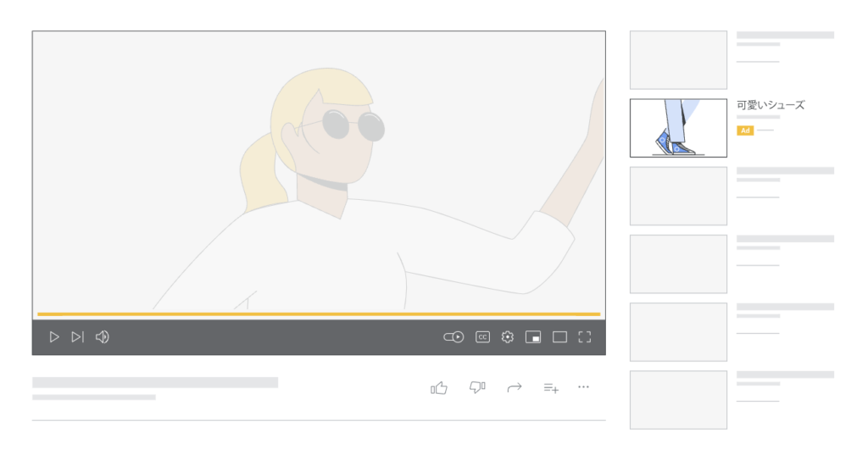Viewport: 868px width, 466px height.
Task: Switch to miniplayer mode icon
Action: pos(533,337)
